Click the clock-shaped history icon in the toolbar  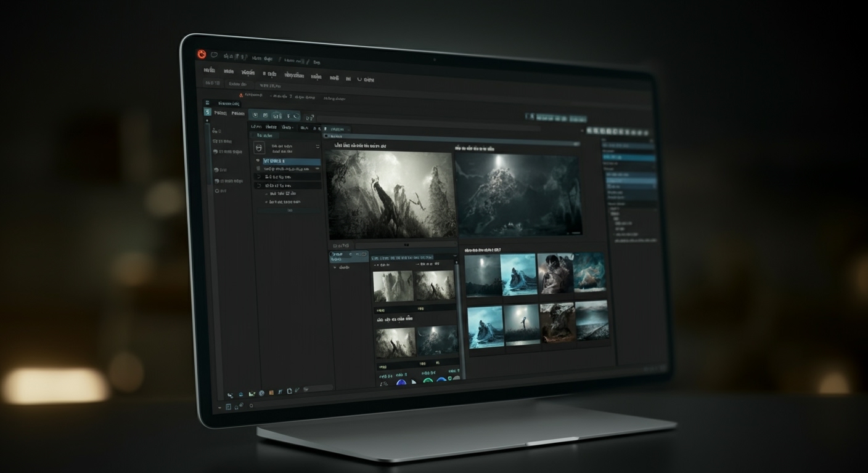click(295, 116)
